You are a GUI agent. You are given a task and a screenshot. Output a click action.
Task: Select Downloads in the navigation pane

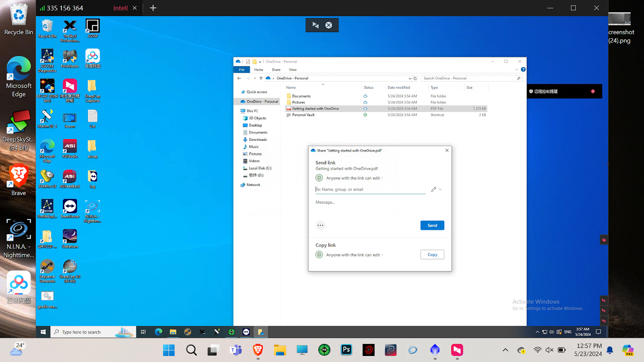(x=258, y=140)
